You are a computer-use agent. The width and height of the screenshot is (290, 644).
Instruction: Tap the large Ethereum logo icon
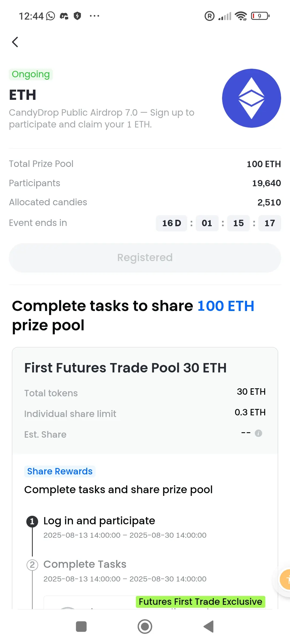pyautogui.click(x=251, y=98)
